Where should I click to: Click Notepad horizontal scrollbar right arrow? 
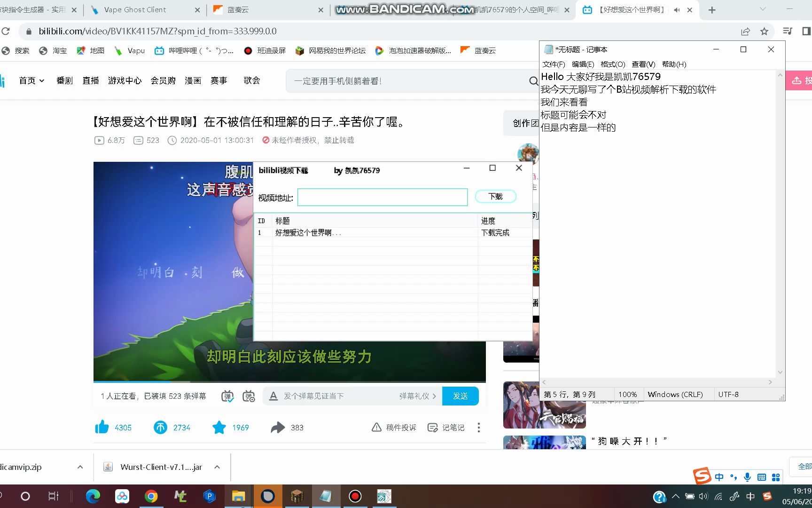point(770,382)
